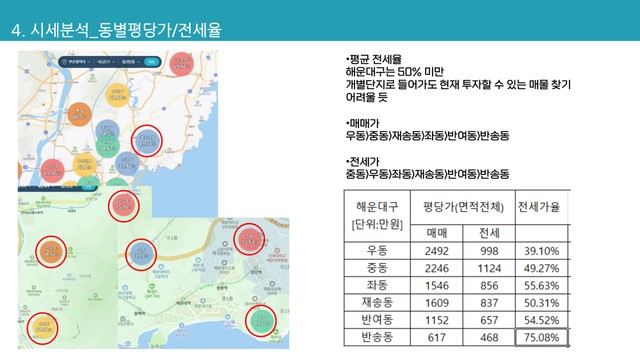Viewport: 640px width, 360px height.
Task: Select the red-circled blue 해운대구 bubble
Action: click(147, 141)
